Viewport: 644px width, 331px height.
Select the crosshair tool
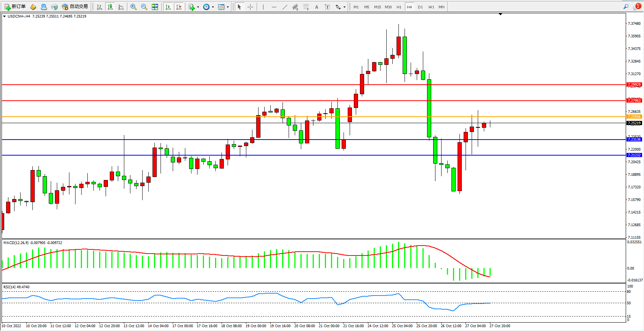(251, 7)
